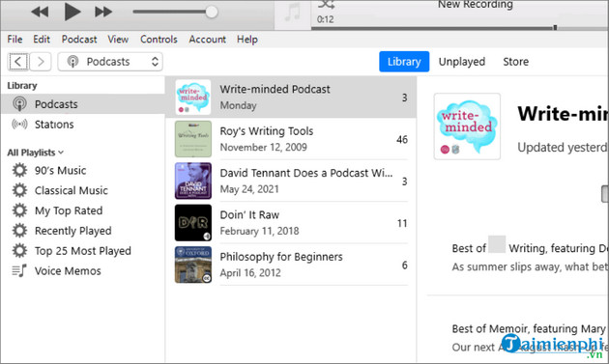Image resolution: width=609 pixels, height=364 pixels.
Task: Click the fast-forward next track button
Action: pyautogui.click(x=103, y=12)
